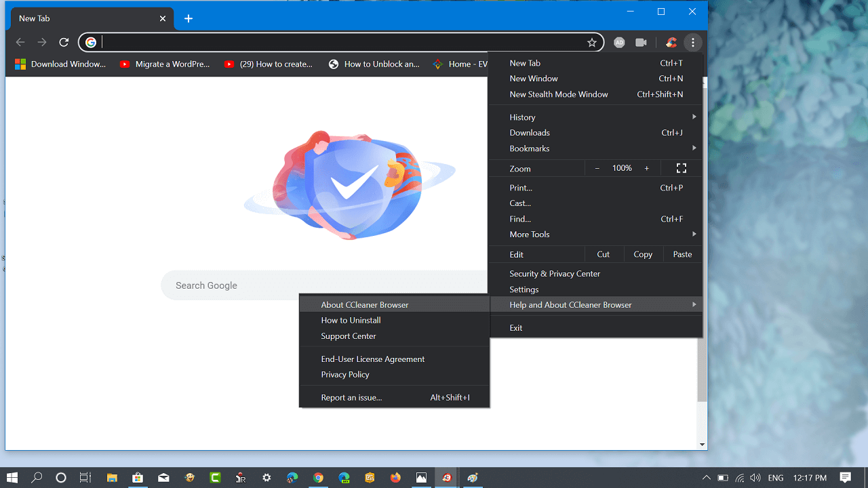Close the New Tab tab
This screenshot has width=868, height=488.
pyautogui.click(x=163, y=18)
